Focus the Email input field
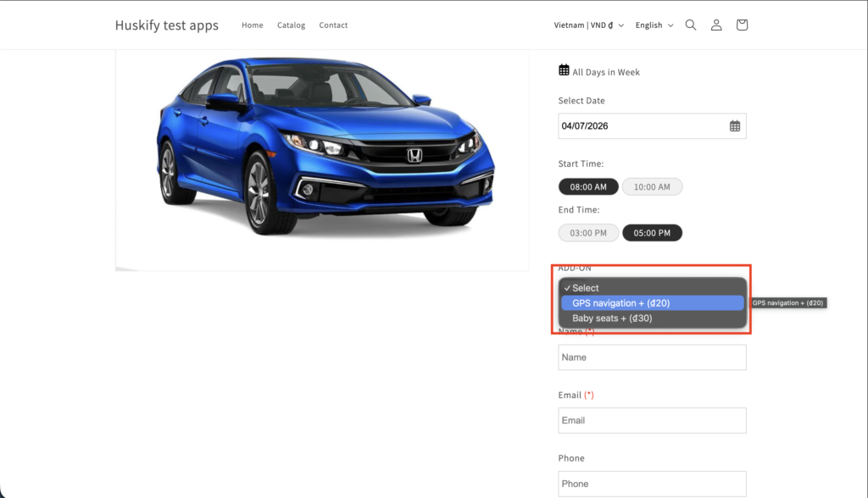This screenshot has height=498, width=868. (652, 421)
